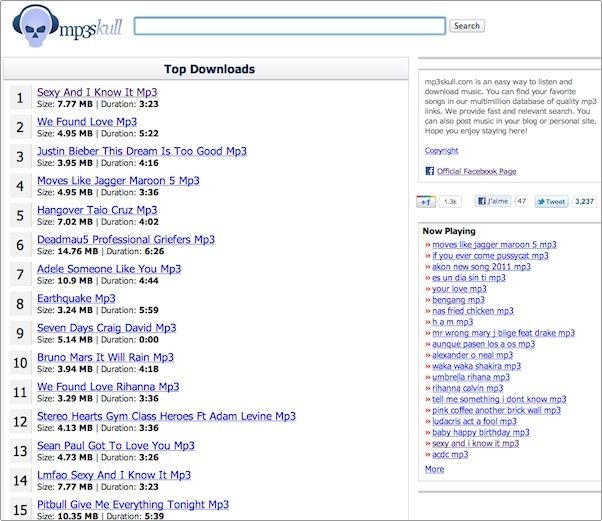Click rank number 10 box
The image size is (602, 521).
(20, 363)
